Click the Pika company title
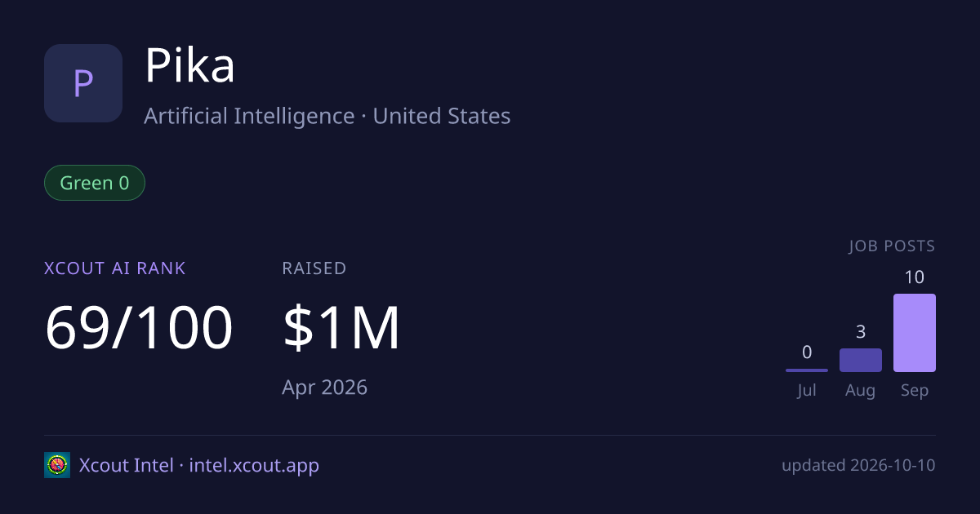Screen dimensions: 980x514 coord(190,66)
